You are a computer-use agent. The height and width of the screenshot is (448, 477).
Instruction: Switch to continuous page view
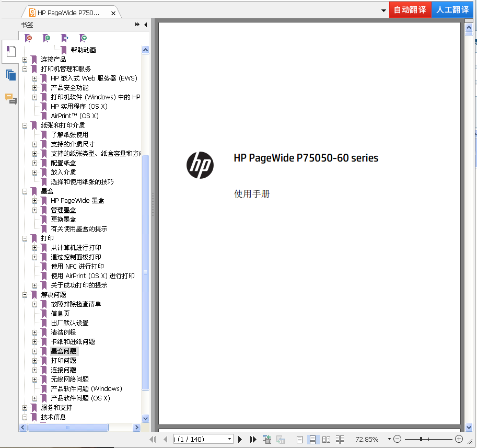(x=312, y=439)
